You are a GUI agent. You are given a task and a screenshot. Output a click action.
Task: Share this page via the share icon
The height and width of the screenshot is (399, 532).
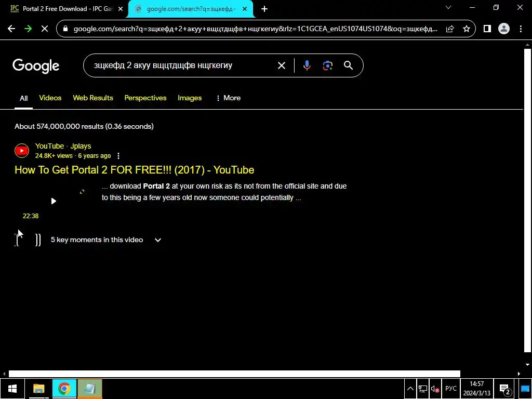tap(450, 29)
